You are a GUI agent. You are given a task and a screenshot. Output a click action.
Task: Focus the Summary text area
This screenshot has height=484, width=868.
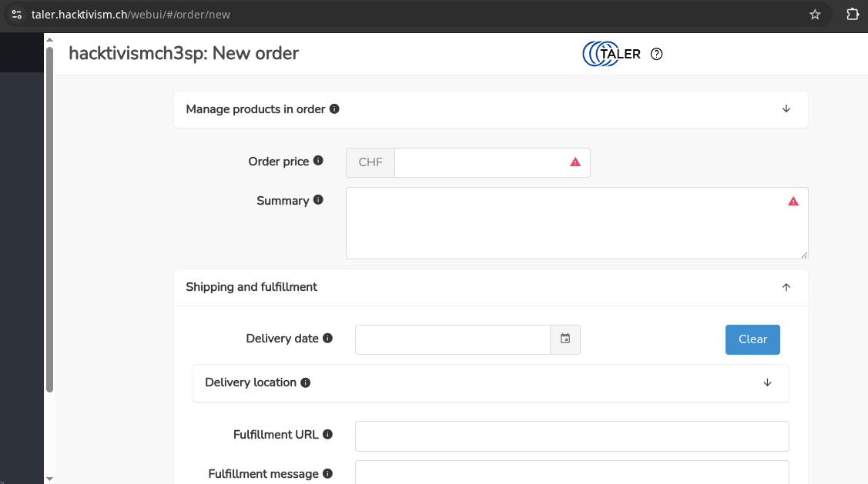point(566,223)
